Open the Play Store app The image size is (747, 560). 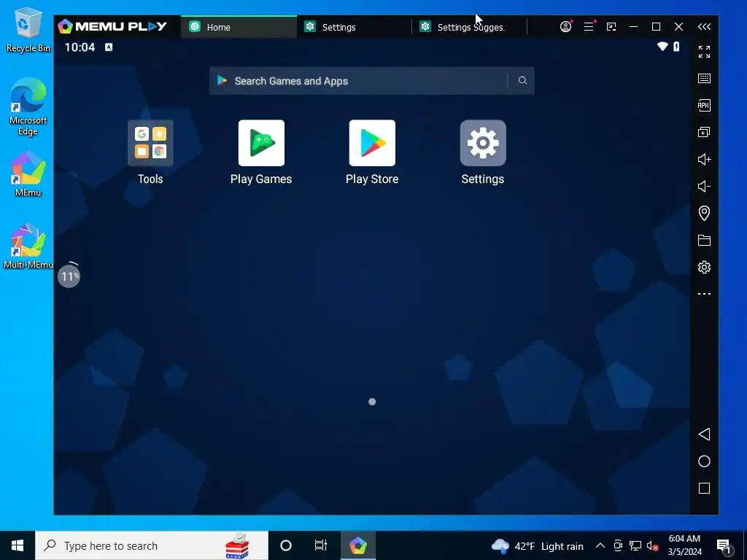372,143
